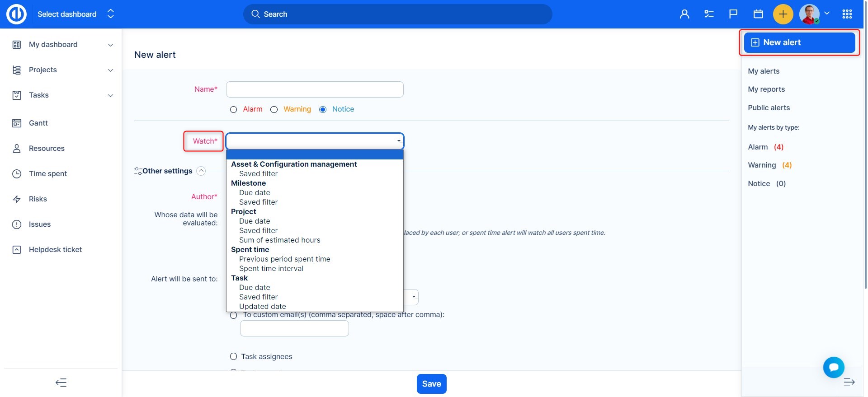Collapse the Other settings section
868x397 pixels.
(201, 171)
